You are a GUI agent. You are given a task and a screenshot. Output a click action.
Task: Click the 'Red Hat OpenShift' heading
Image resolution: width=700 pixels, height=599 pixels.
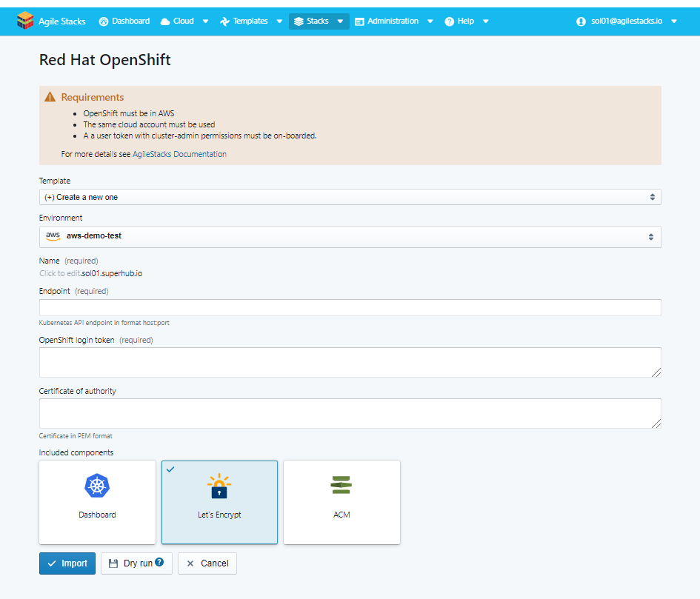pos(105,60)
